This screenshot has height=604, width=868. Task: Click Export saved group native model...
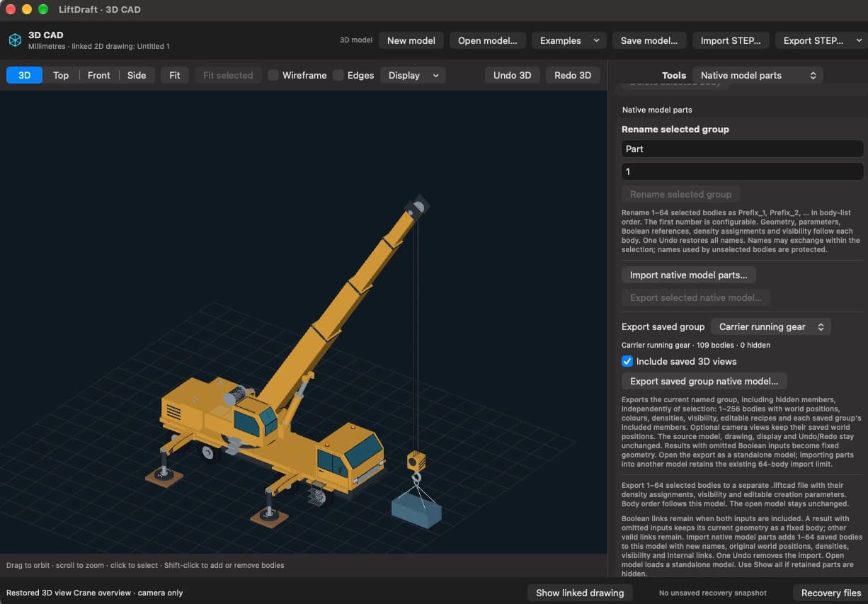click(x=704, y=381)
